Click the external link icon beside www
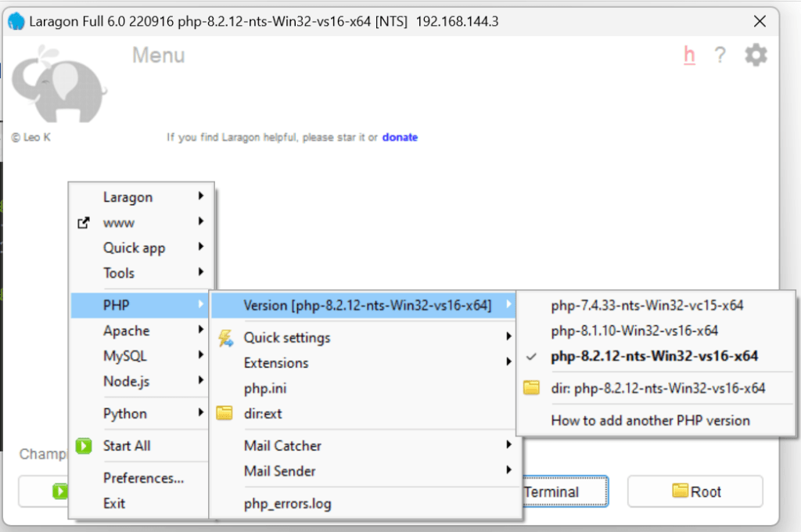801x532 pixels. pos(83,223)
